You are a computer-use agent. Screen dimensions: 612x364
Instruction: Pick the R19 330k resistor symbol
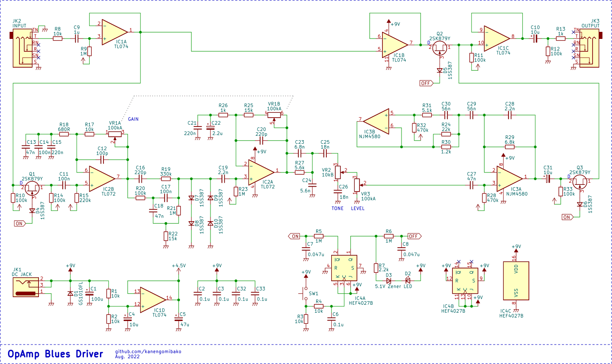(166, 179)
